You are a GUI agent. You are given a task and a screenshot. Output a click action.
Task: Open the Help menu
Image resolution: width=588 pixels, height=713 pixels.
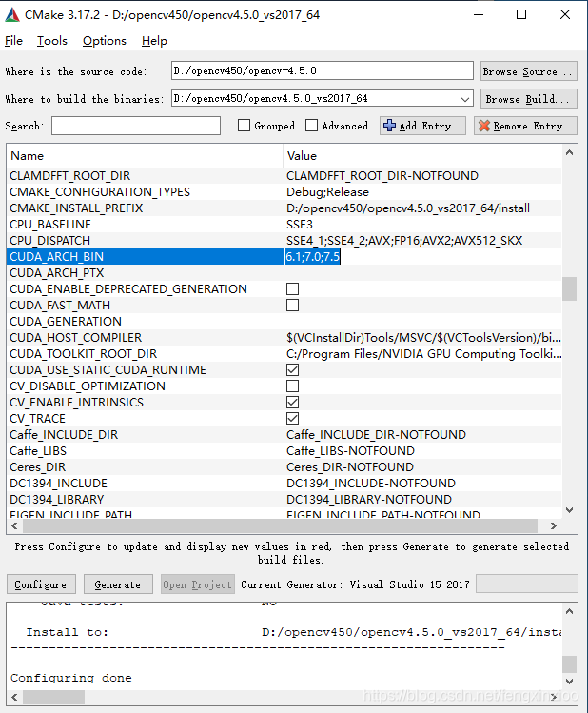click(154, 41)
